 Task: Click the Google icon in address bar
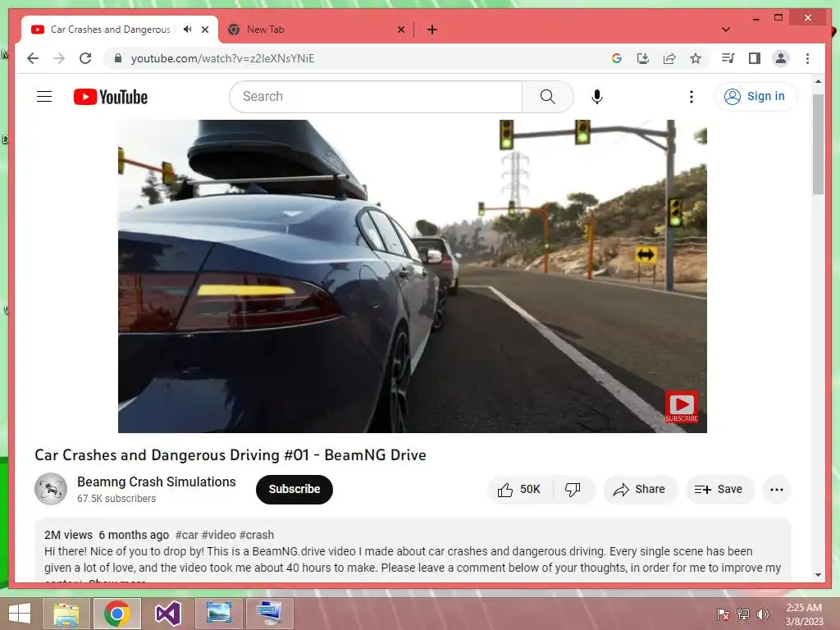617,58
